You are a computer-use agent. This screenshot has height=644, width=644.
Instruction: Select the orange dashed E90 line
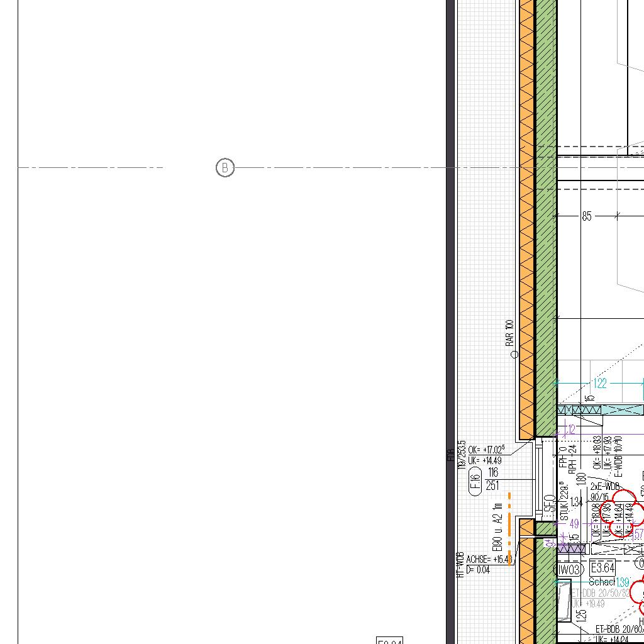click(x=509, y=528)
